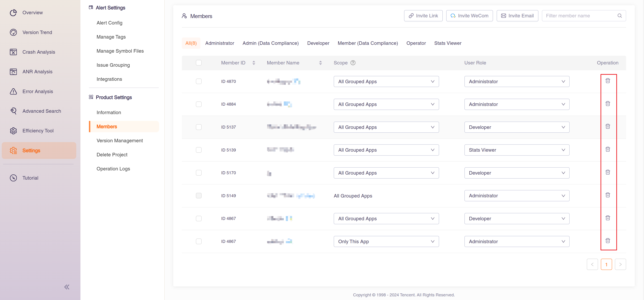Click trash icon for member ID 5139
This screenshot has height=300, width=644.
(x=607, y=149)
